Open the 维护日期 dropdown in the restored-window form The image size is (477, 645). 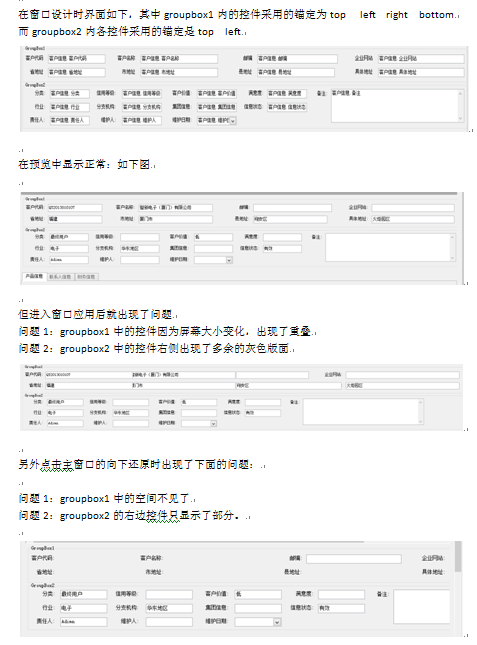click(x=277, y=622)
